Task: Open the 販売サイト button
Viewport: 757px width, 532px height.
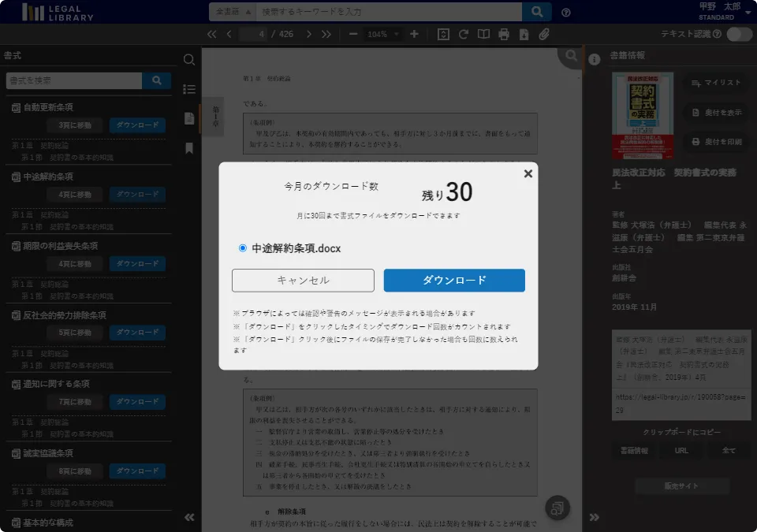Action: pos(681,486)
